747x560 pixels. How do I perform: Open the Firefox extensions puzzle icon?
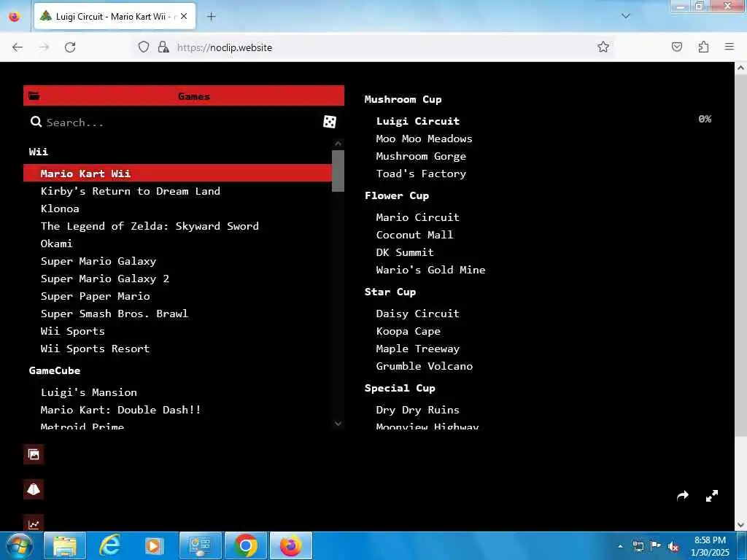coord(703,47)
